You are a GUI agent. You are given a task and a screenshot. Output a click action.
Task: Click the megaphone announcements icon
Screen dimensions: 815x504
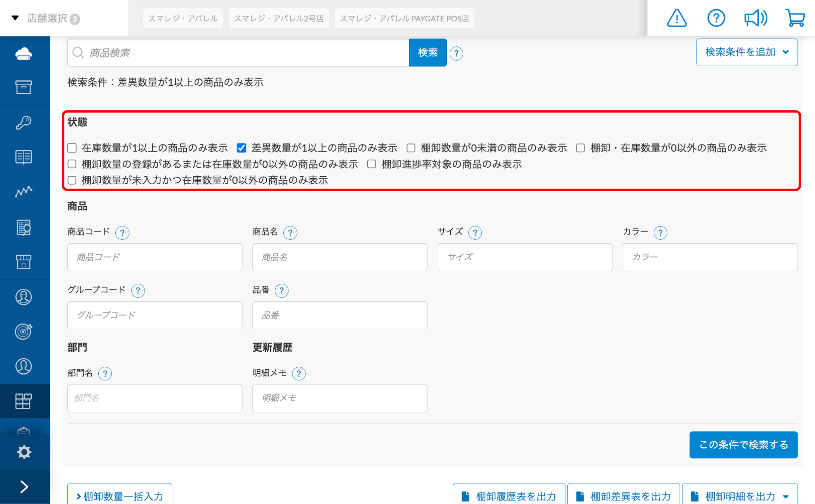755,18
